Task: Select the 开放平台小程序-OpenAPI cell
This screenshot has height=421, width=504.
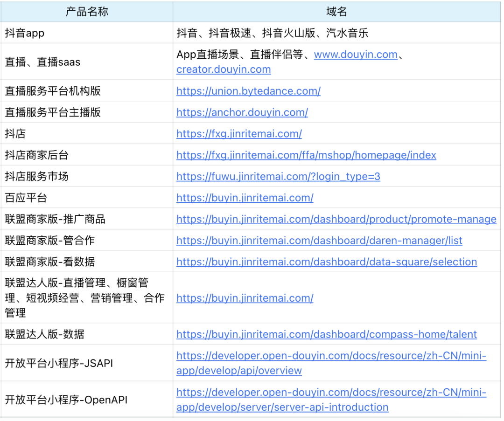Action: pos(87,400)
